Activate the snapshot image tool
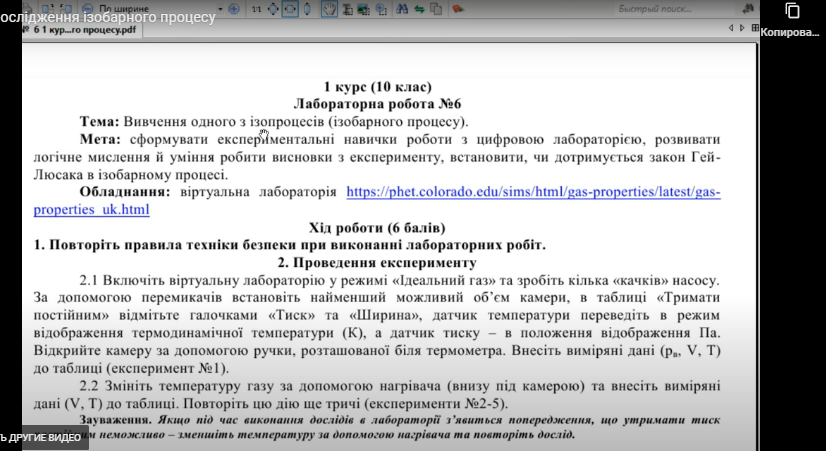 363,9
